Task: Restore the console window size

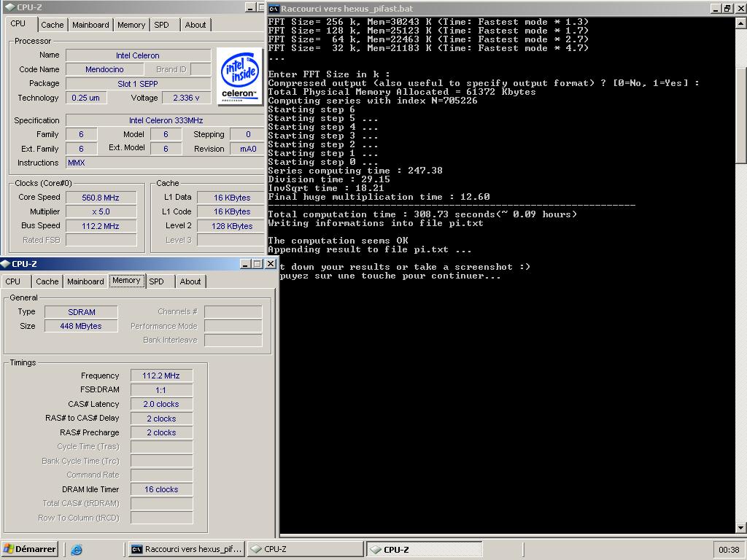Action: point(727,9)
